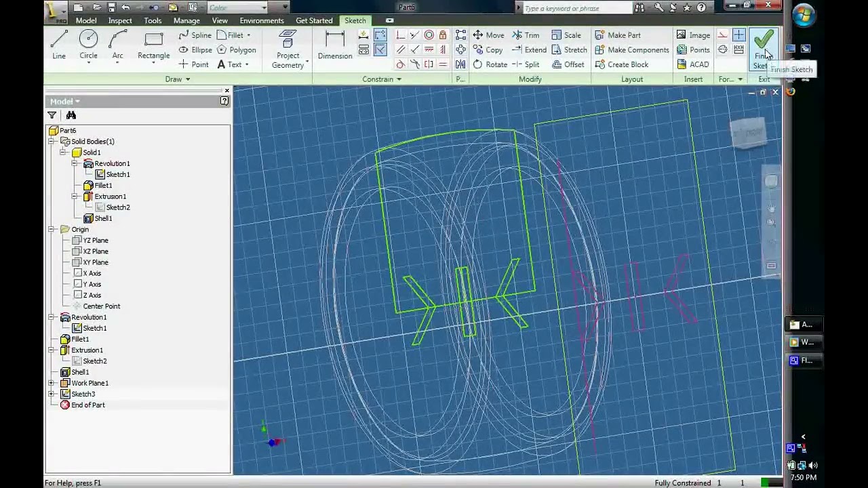The height and width of the screenshot is (488, 868).
Task: Toggle the Construction line format
Action: [x=723, y=35]
